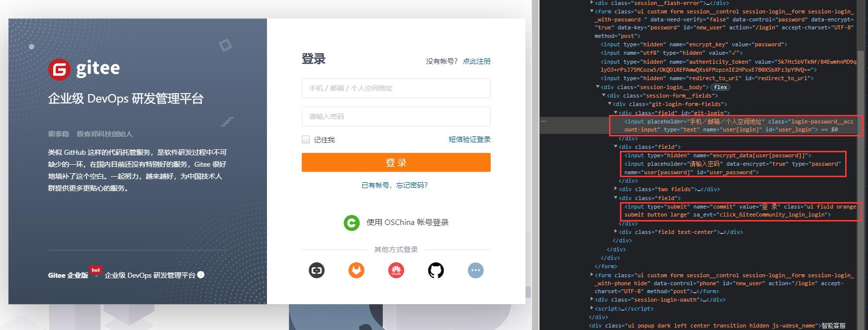Expand the div class "two fields" node
868x330 pixels.
[615, 189]
